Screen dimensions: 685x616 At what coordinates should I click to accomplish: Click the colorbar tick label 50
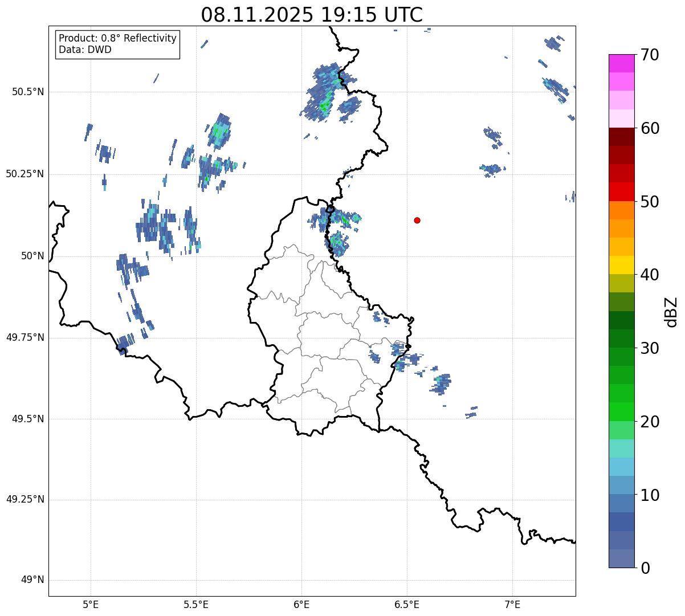(649, 202)
